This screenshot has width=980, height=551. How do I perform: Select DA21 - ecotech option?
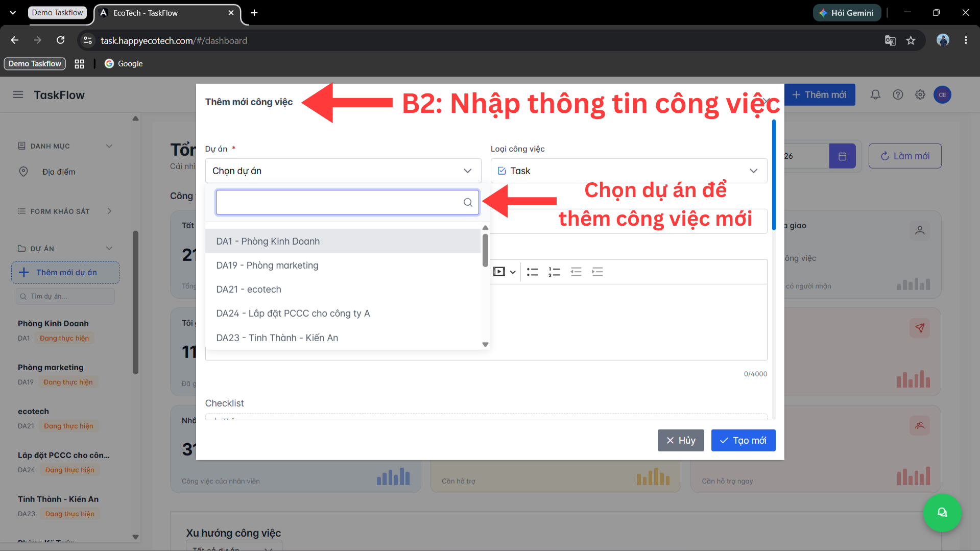(x=343, y=290)
